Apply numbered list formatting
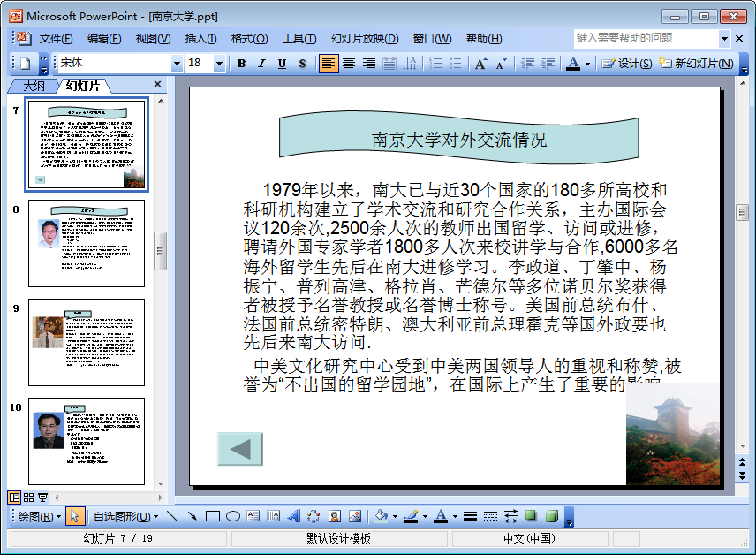756x555 pixels. pos(435,64)
